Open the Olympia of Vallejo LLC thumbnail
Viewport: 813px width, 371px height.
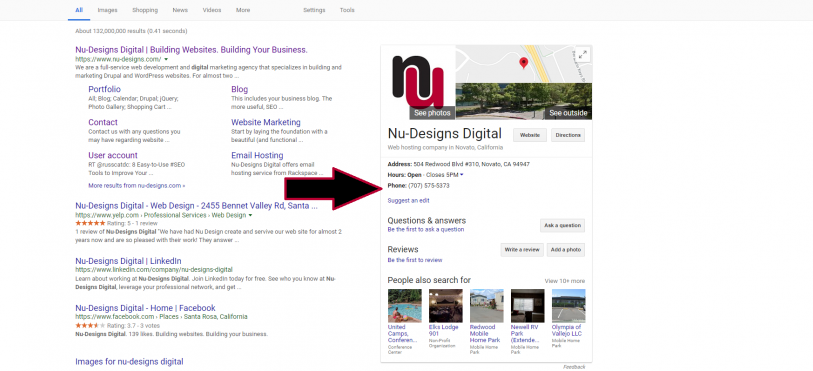click(x=568, y=306)
